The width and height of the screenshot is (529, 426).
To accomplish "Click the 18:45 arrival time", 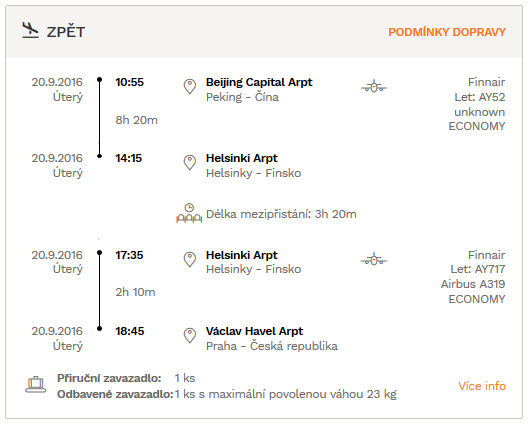I will [130, 331].
